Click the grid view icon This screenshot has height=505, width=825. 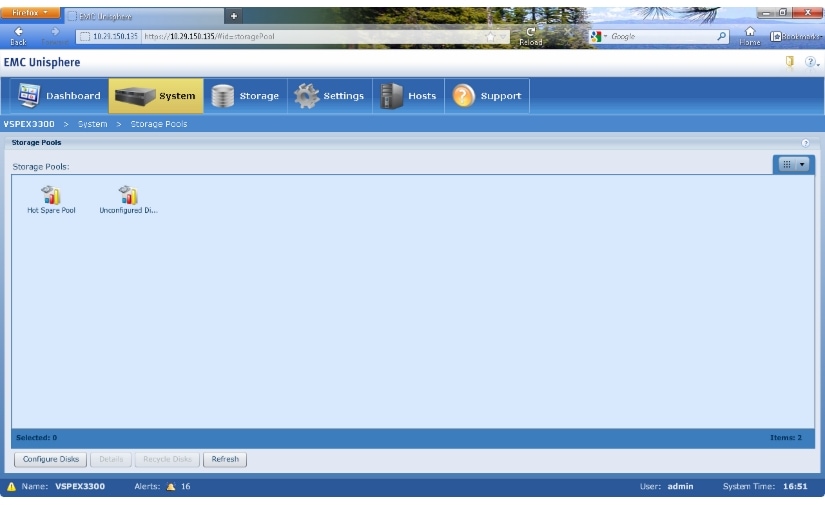point(787,165)
